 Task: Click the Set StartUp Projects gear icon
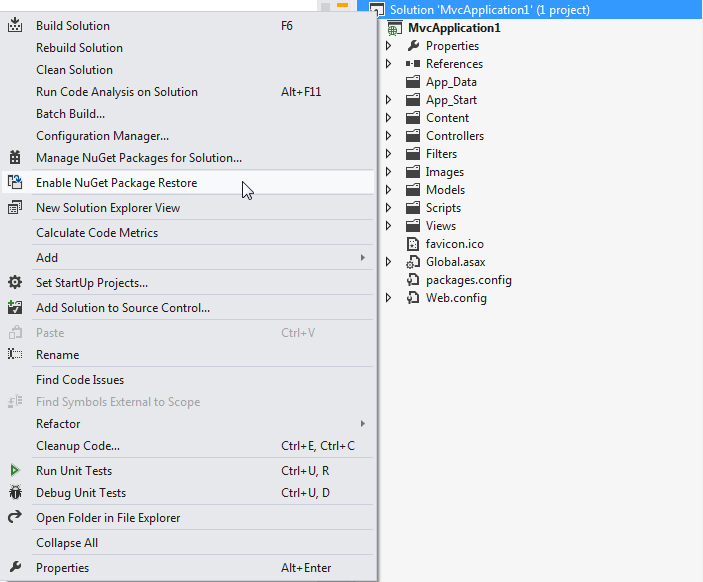(x=15, y=282)
